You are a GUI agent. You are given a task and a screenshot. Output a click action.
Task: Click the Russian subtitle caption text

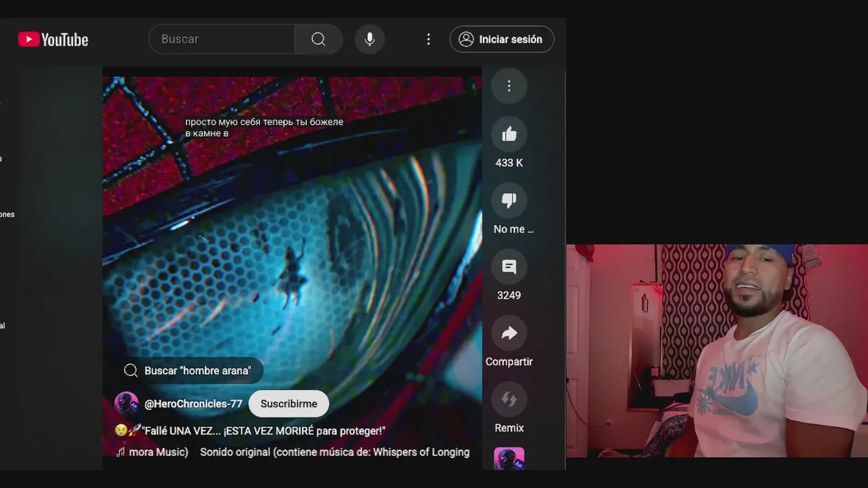pos(264,127)
